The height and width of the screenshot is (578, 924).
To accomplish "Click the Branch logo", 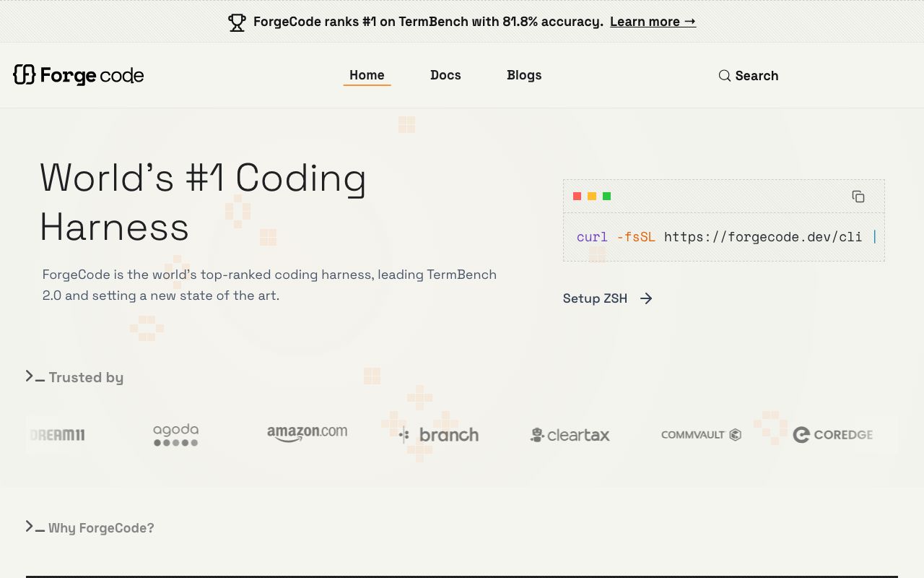I will [439, 435].
